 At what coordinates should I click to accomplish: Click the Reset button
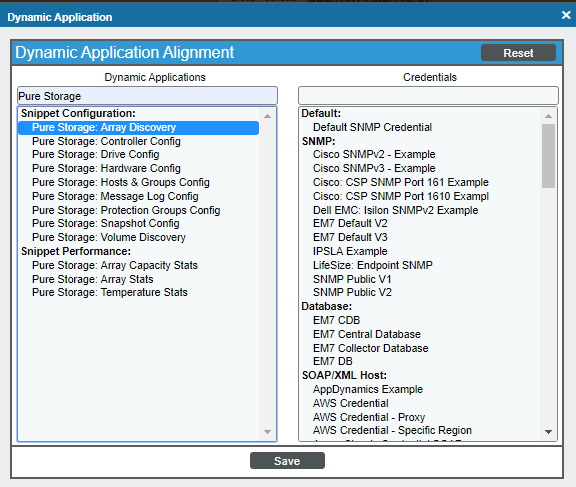coord(518,53)
